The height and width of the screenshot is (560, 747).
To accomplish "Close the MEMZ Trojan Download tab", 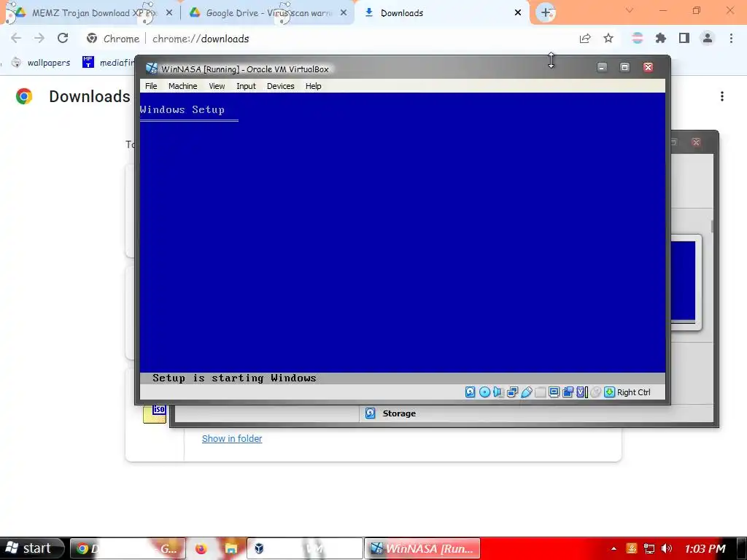I will point(169,13).
